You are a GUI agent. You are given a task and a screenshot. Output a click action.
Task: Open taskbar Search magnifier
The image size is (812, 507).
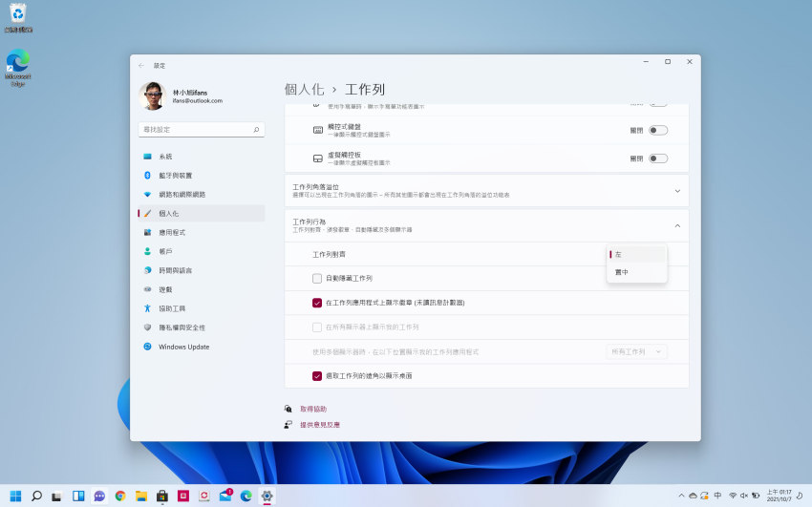pyautogui.click(x=36, y=496)
